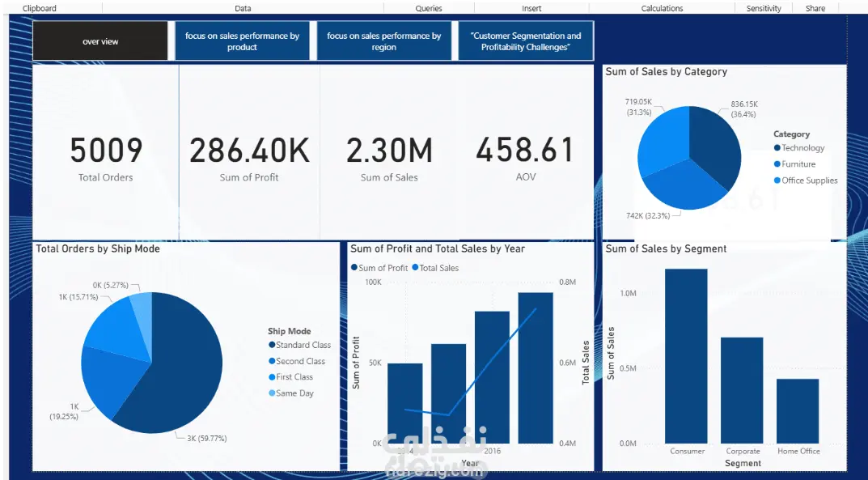Click the 3K (59.77%) data label
This screenshot has width=868, height=480.
[206, 439]
